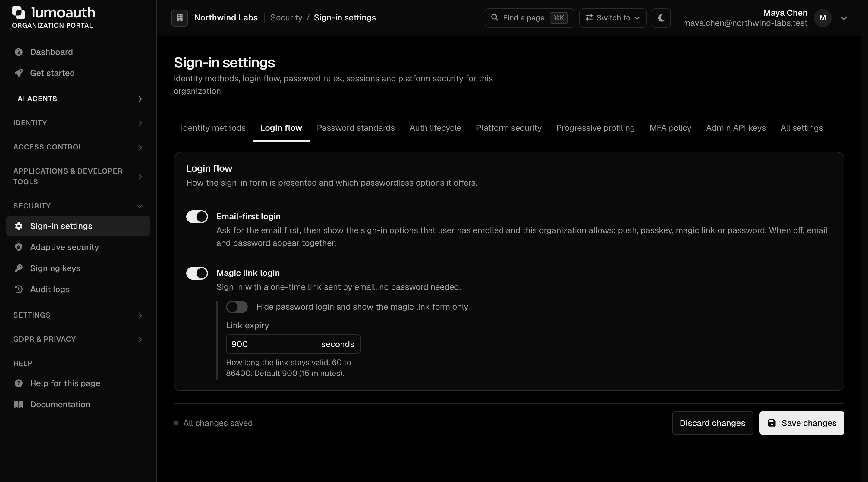Disable the Magic link login toggle
This screenshot has height=482, width=868.
pos(197,273)
